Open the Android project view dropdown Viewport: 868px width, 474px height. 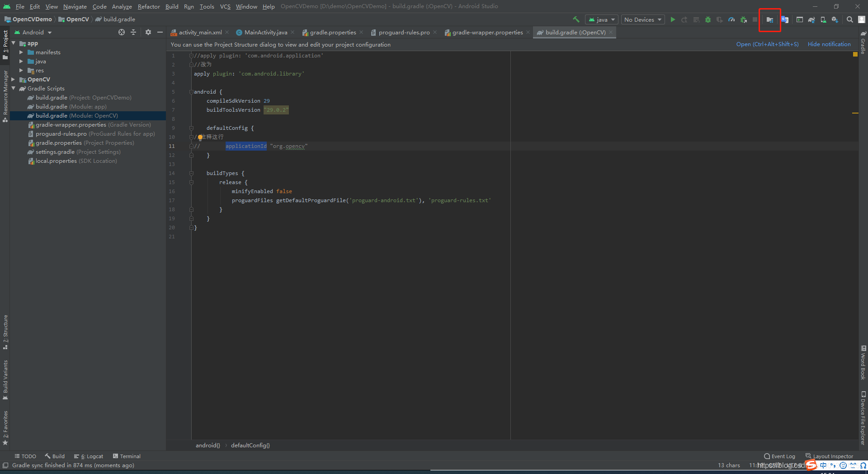click(x=33, y=32)
